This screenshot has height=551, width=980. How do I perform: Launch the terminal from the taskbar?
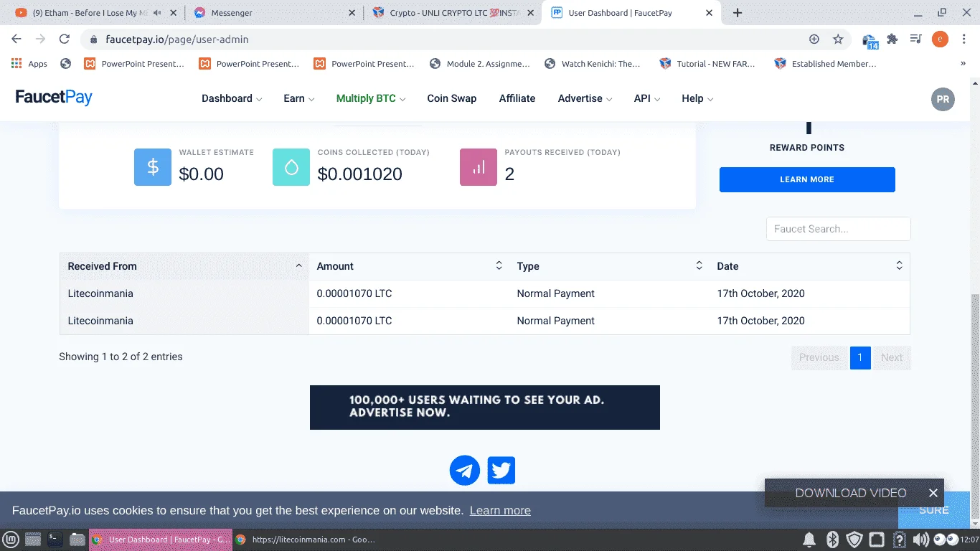click(55, 540)
